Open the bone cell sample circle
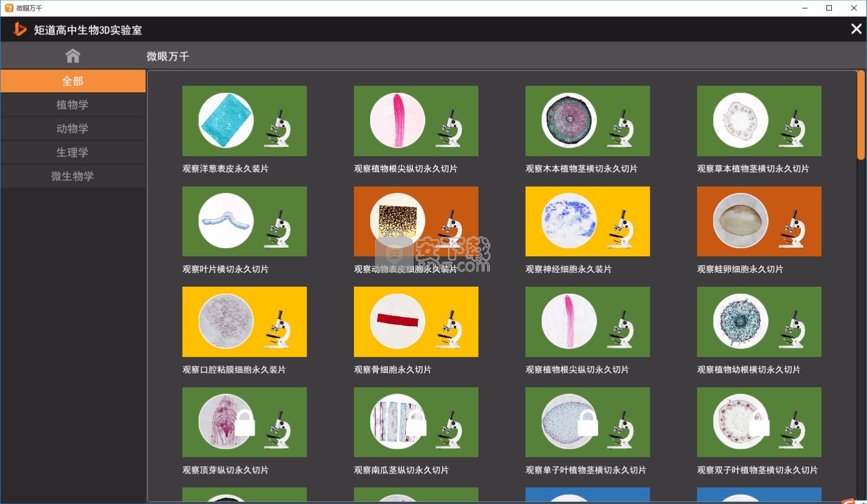 tap(398, 321)
